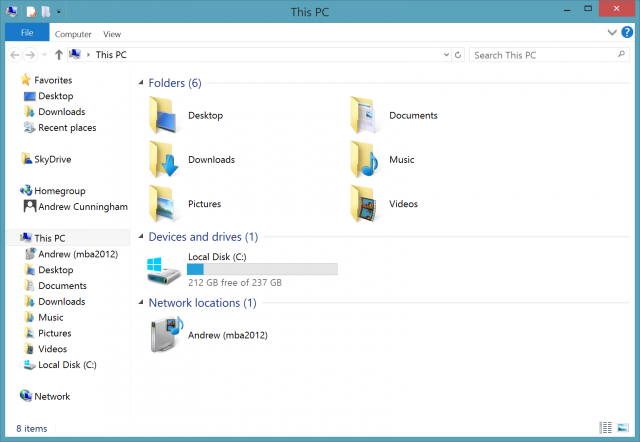The height and width of the screenshot is (442, 640).
Task: Open the Computer ribbon tab
Action: pyautogui.click(x=73, y=34)
